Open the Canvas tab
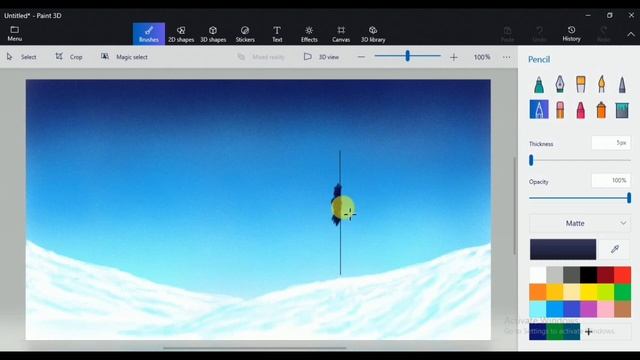Viewport: 640px width, 360px height. point(341,33)
